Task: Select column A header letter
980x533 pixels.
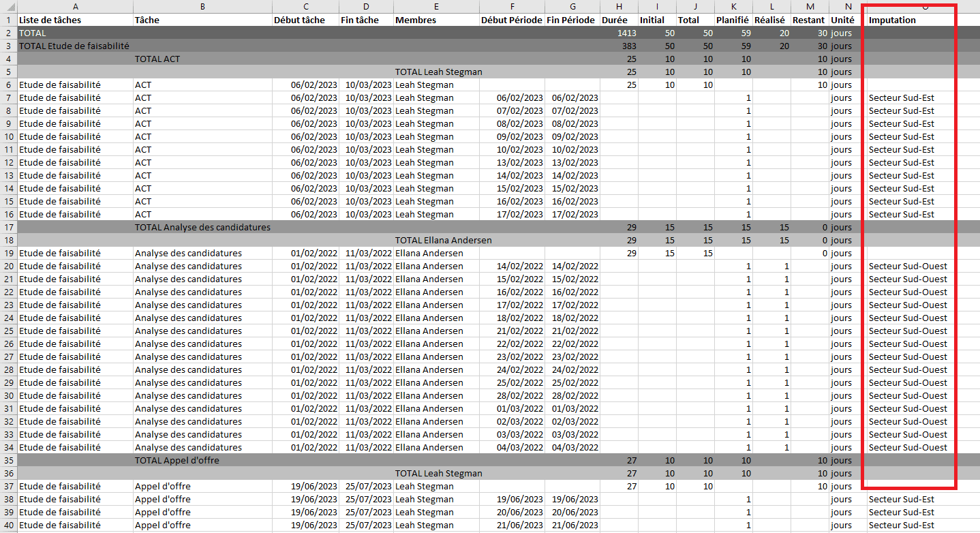Action: pos(75,6)
